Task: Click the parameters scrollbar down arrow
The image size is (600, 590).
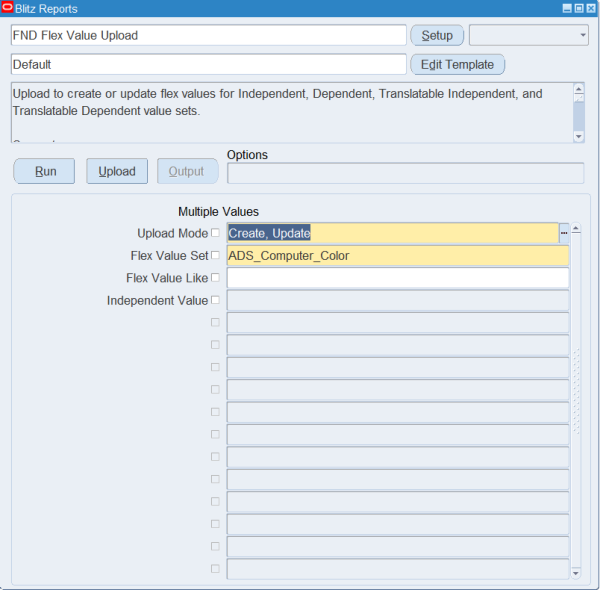Action: (576, 573)
